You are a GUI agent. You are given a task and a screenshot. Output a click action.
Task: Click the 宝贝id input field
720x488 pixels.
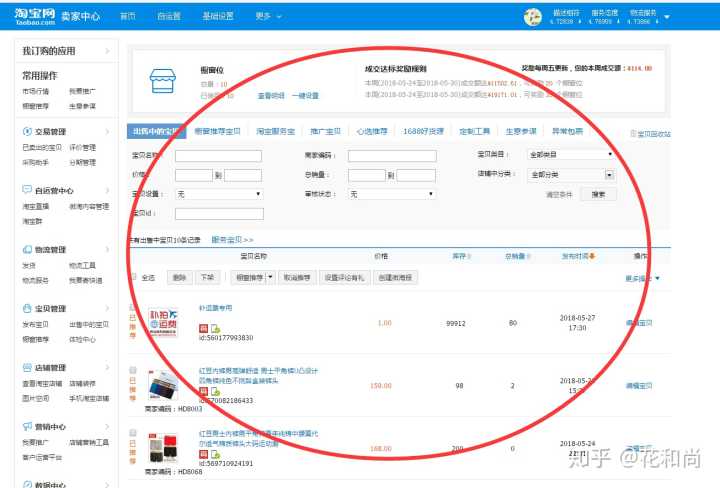tap(219, 213)
